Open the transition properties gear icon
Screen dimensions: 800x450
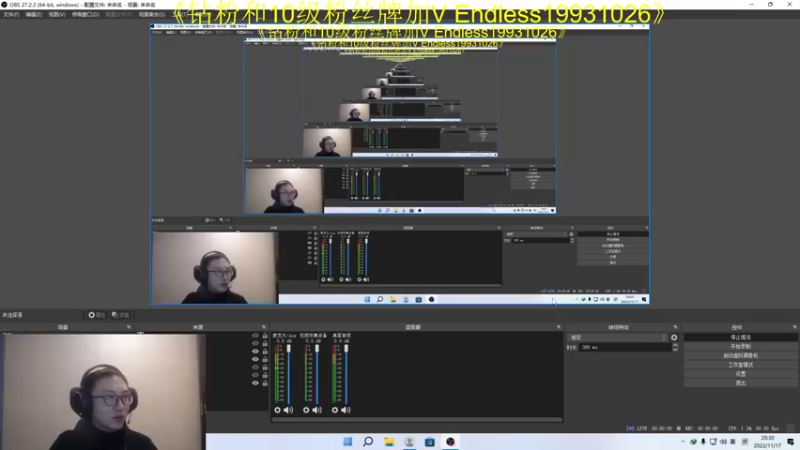click(x=674, y=337)
